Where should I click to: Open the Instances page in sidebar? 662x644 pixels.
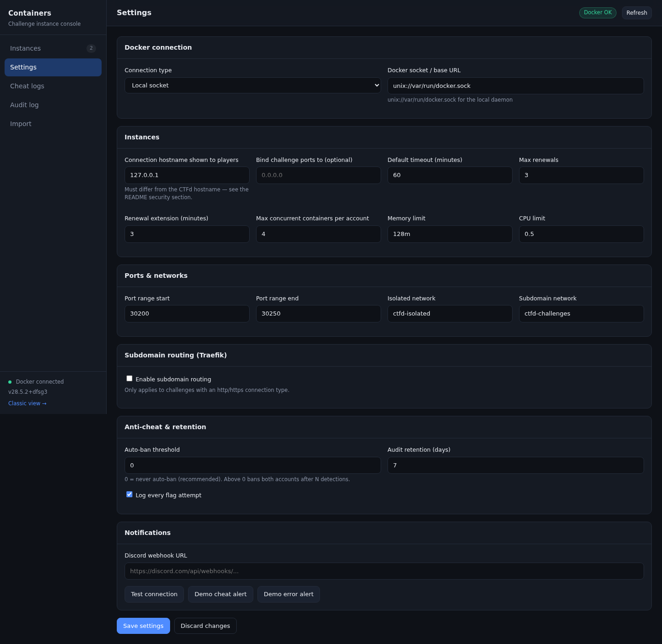coord(53,48)
